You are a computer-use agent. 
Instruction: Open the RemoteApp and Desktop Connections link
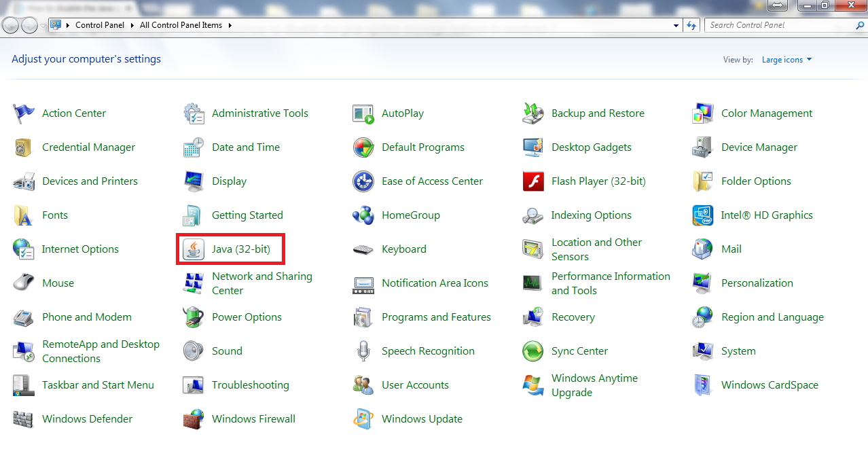(x=101, y=351)
